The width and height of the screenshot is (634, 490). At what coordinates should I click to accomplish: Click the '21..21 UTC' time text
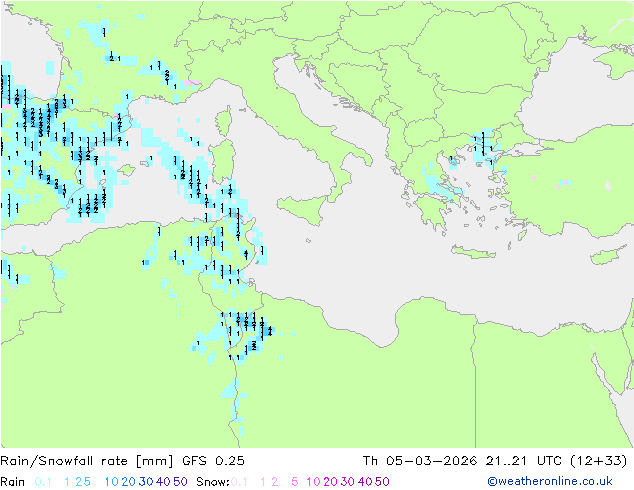pos(522,461)
